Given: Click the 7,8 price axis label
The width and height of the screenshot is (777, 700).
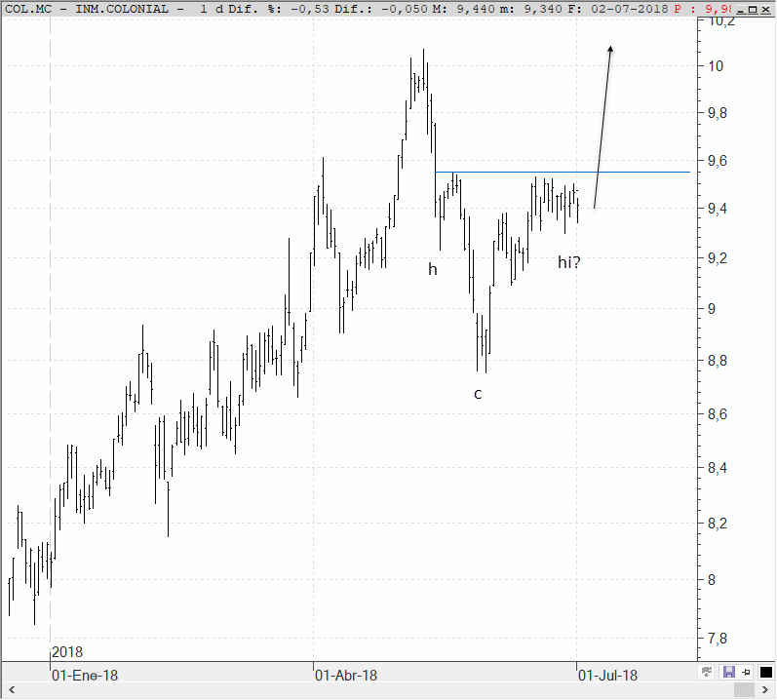Looking at the screenshot, I should [717, 639].
